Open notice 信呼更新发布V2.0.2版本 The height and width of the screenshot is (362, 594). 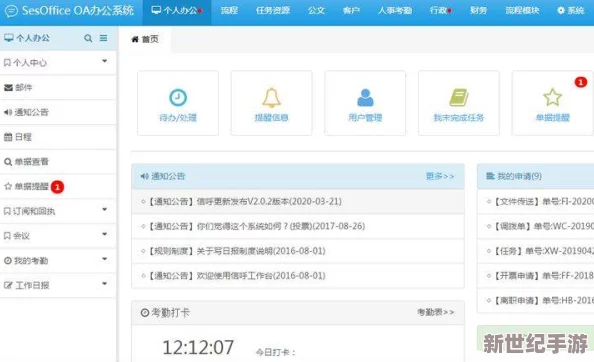click(298, 201)
